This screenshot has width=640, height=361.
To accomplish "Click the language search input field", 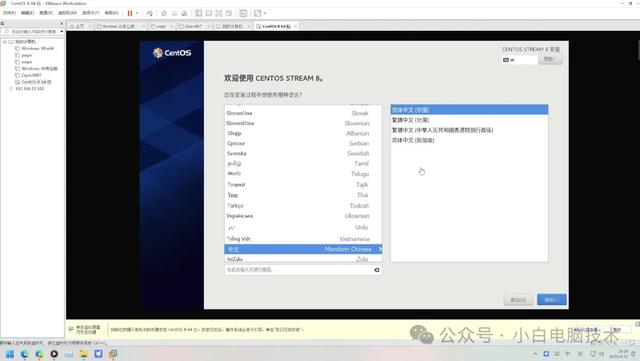I will coord(299,270).
